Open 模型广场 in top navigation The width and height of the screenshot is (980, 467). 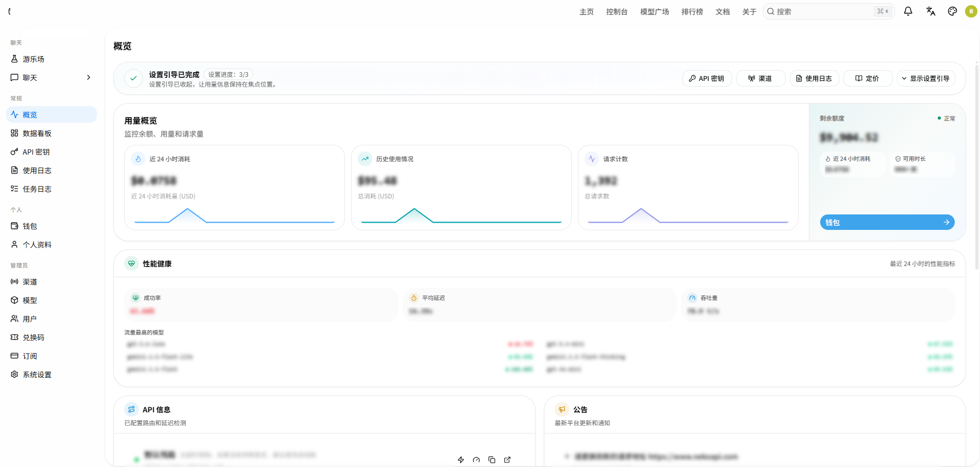tap(655, 12)
